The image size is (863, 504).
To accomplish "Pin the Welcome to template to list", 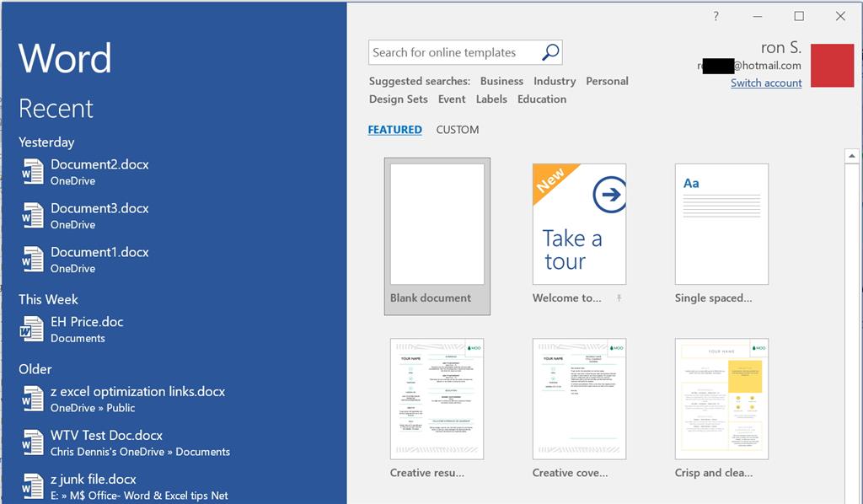I will (x=619, y=298).
